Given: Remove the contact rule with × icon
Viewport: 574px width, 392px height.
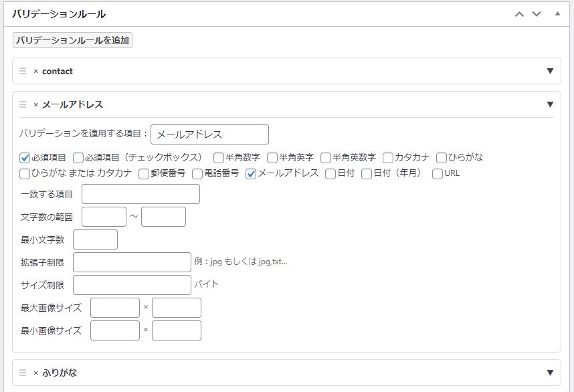Looking at the screenshot, I should (x=35, y=72).
